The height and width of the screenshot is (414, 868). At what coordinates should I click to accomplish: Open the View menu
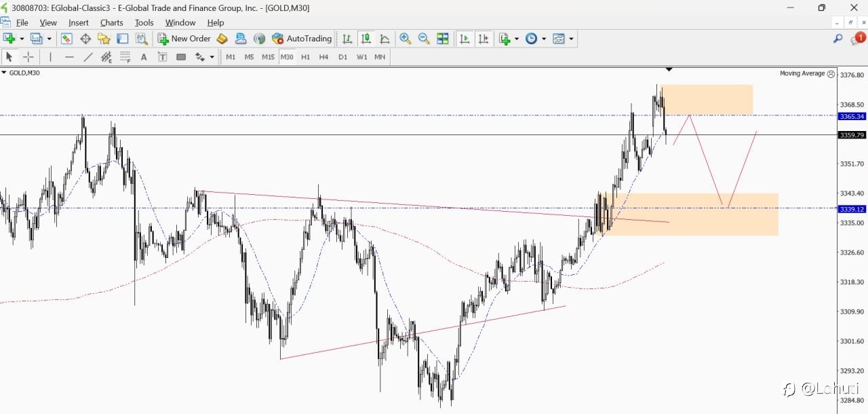(x=48, y=22)
